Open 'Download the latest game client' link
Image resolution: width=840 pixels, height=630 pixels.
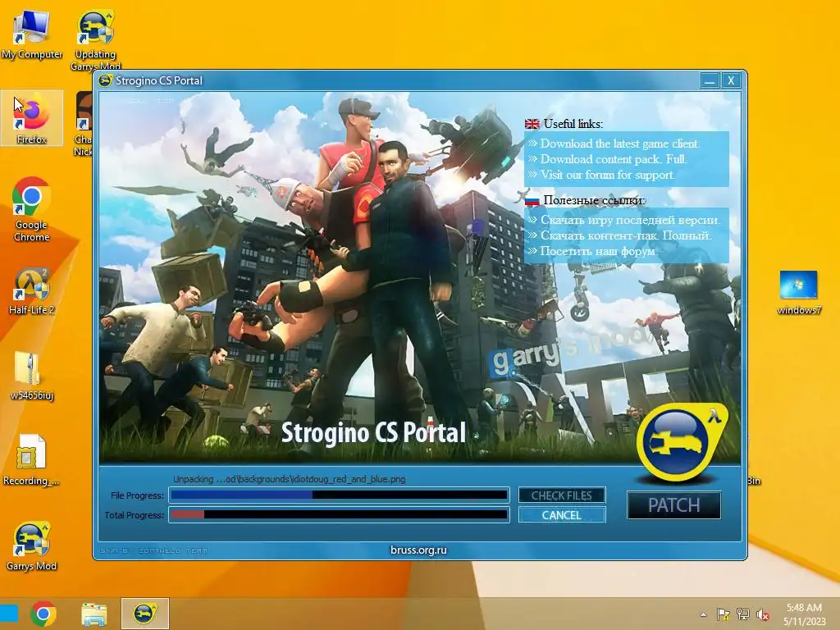[620, 144]
